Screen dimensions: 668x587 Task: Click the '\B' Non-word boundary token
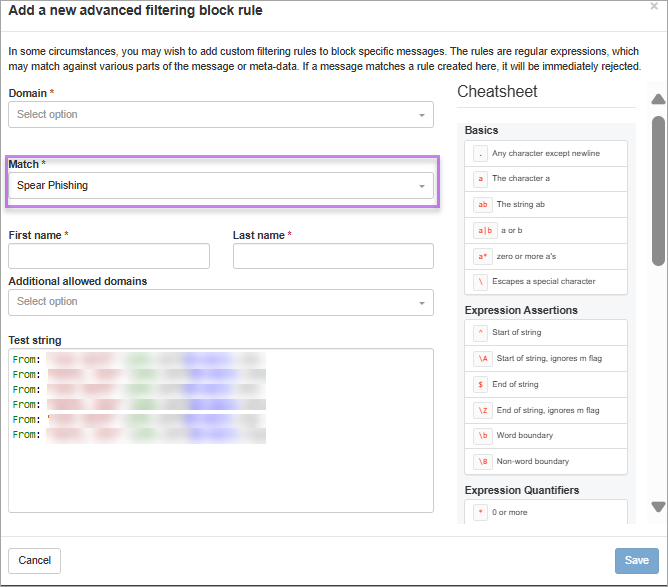click(x=483, y=462)
